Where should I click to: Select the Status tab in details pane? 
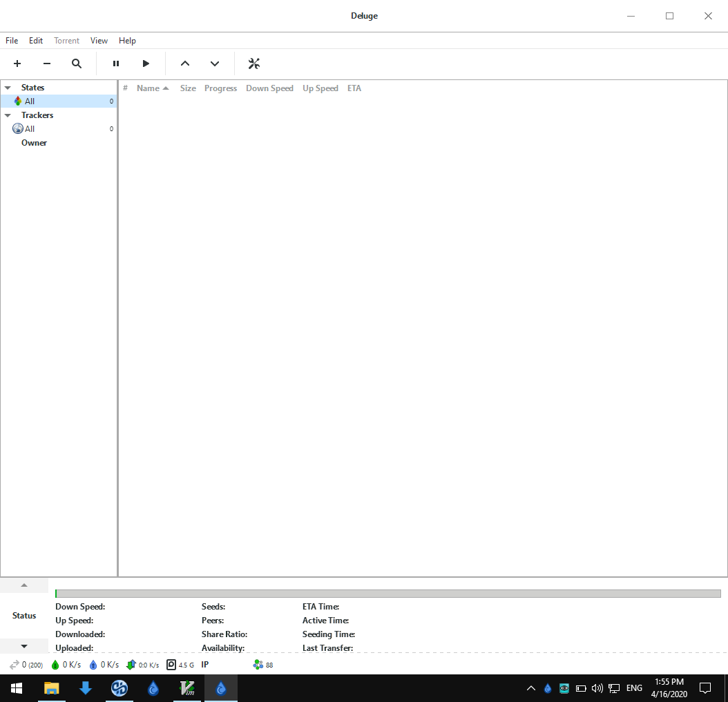[x=24, y=616]
